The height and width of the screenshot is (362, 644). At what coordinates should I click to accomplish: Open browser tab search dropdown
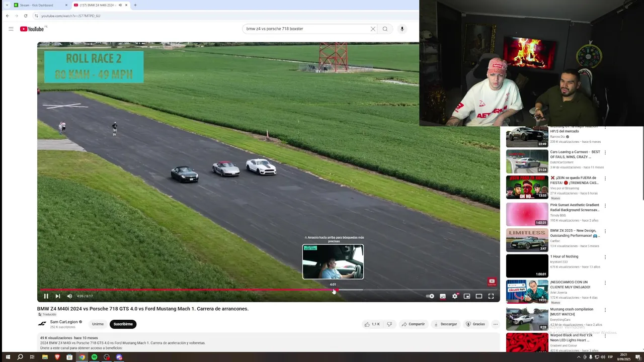point(7,5)
